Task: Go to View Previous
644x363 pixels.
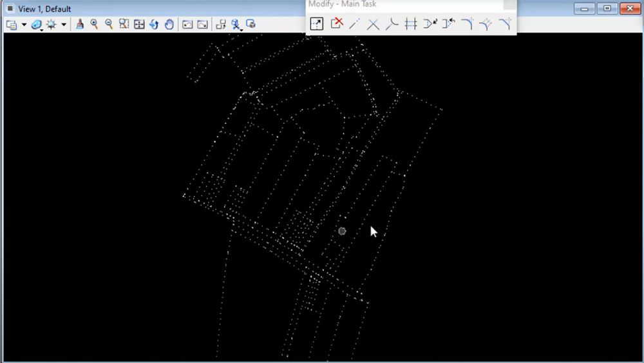Action: pyautogui.click(x=187, y=25)
